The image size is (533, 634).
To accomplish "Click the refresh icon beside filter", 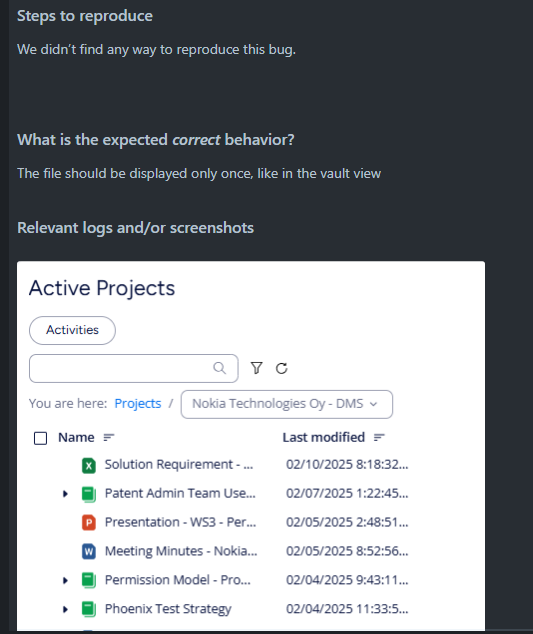I will 281,368.
